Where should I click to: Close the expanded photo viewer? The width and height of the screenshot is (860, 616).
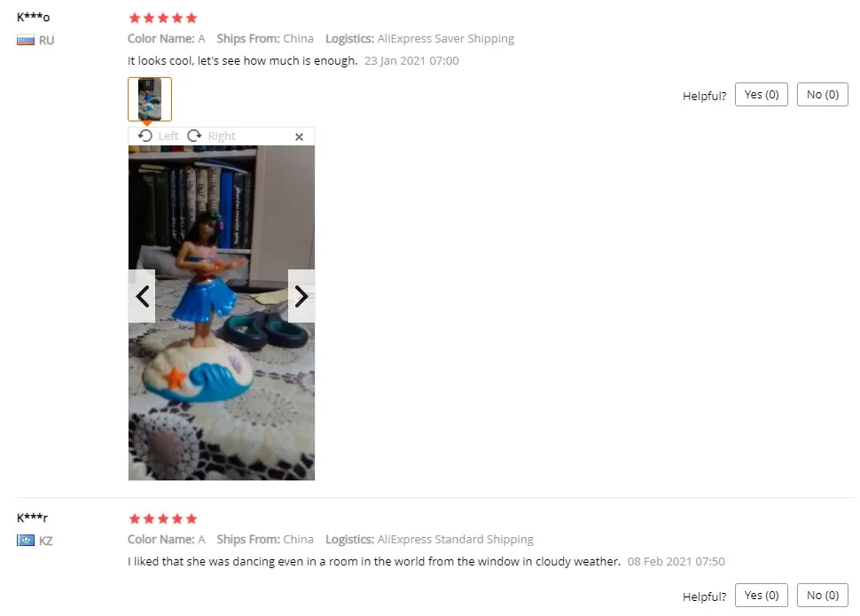(x=299, y=136)
